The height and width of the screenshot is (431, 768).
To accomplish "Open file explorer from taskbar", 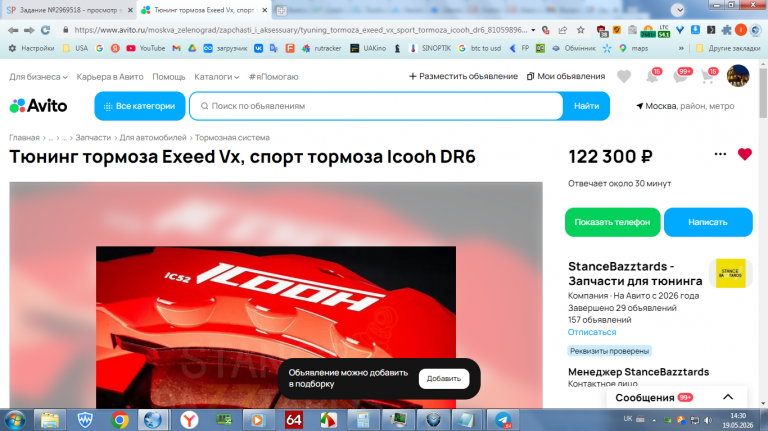I will click(x=49, y=420).
